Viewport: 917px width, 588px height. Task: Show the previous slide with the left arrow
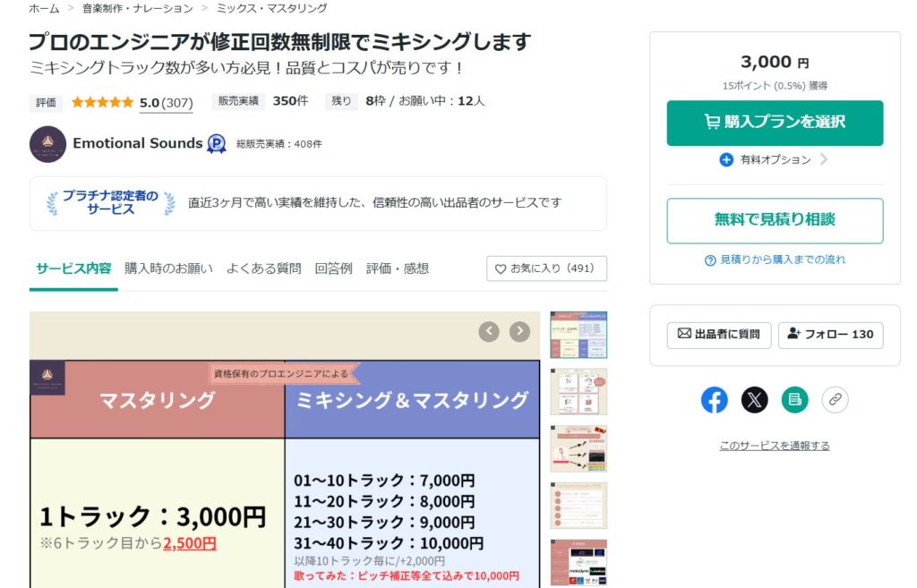tap(489, 331)
